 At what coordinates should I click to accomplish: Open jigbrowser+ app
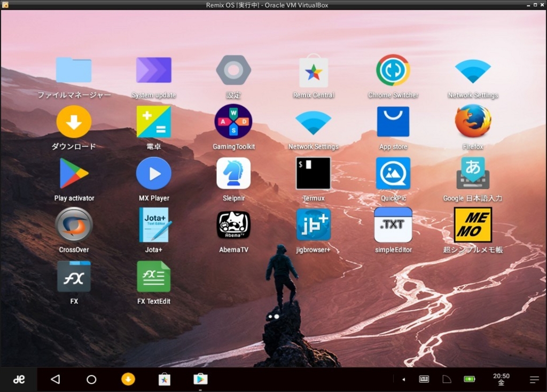(313, 225)
